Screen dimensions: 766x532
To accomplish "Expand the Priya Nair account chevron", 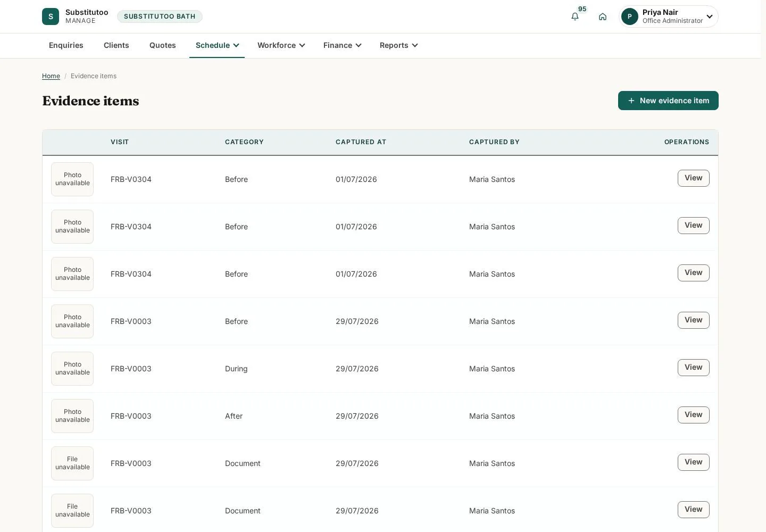I will coord(710,16).
